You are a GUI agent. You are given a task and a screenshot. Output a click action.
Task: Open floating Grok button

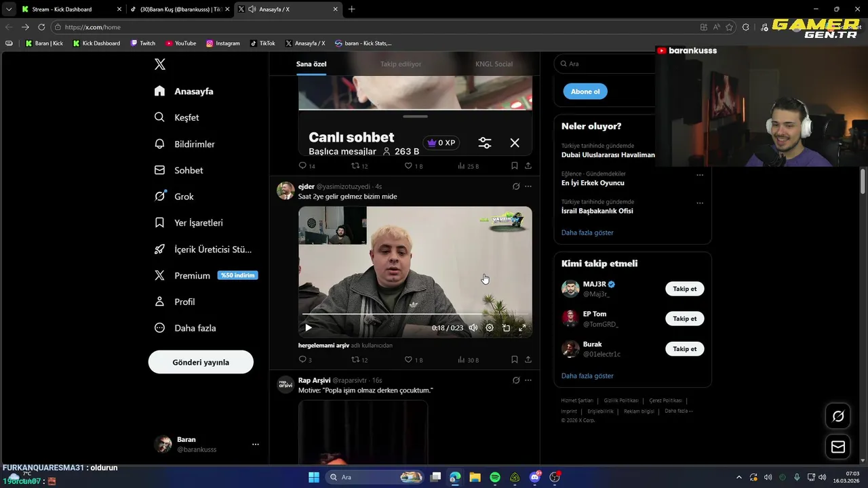tap(838, 416)
